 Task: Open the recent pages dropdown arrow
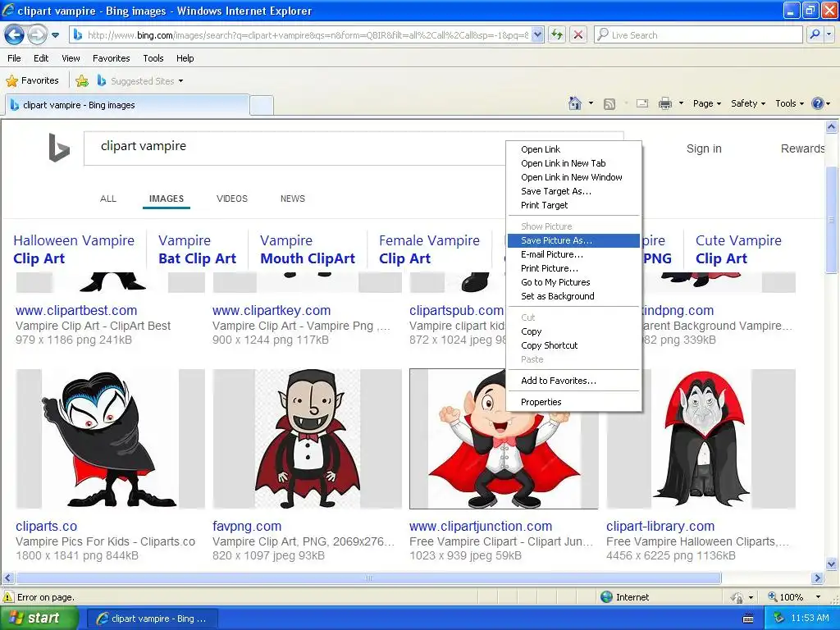(55, 36)
